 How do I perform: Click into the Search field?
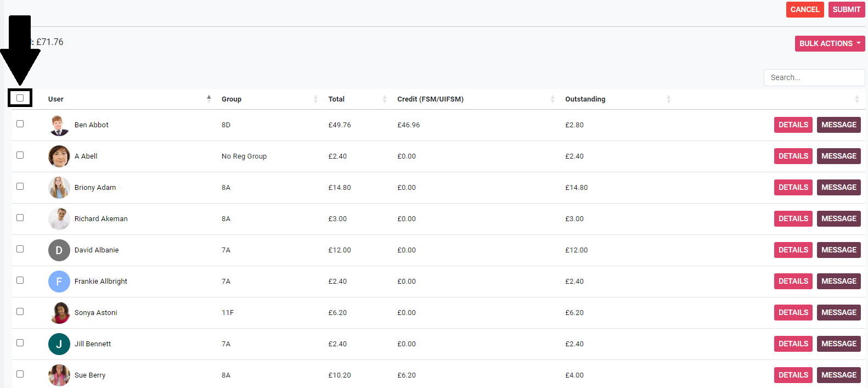click(814, 77)
